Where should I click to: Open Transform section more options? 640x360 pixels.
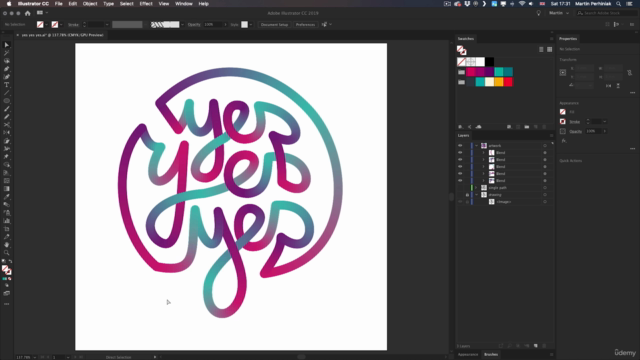pyautogui.click(x=632, y=93)
